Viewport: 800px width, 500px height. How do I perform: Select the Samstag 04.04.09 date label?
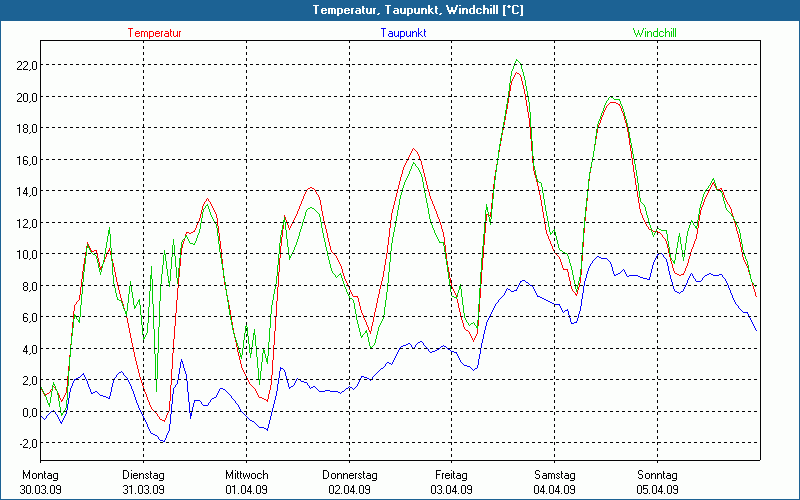(x=555, y=482)
